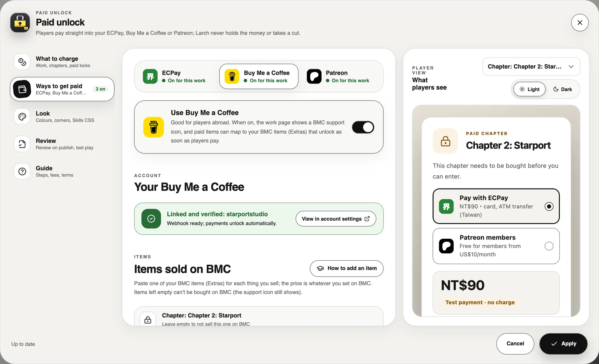Click the wallet icon beside Ways to get paid

tap(22, 89)
